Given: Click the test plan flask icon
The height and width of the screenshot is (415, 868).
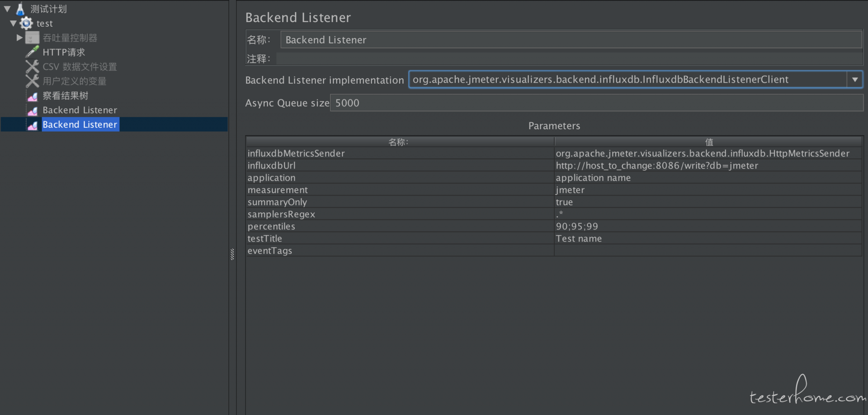Looking at the screenshot, I should (x=20, y=9).
